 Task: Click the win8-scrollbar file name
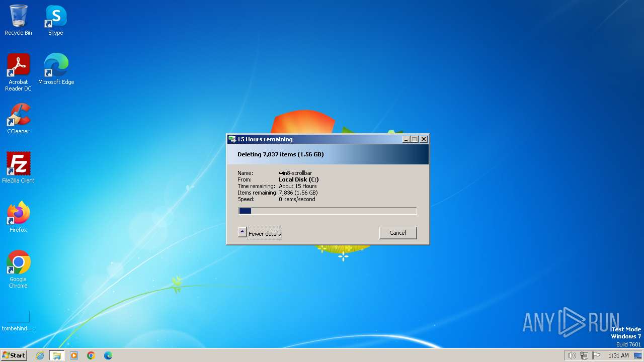[295, 173]
